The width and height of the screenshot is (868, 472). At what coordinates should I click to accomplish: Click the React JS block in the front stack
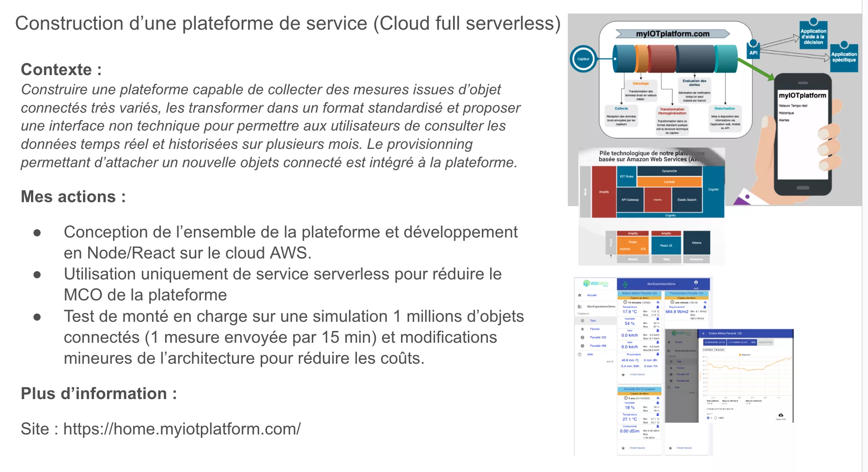[x=666, y=245]
